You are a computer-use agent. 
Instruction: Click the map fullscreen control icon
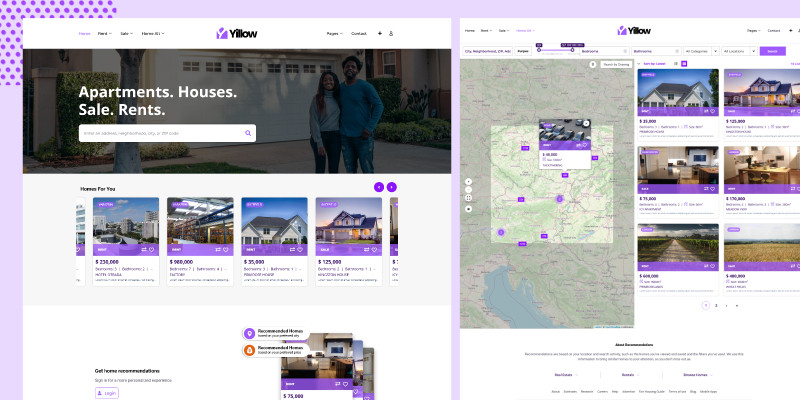tap(469, 199)
